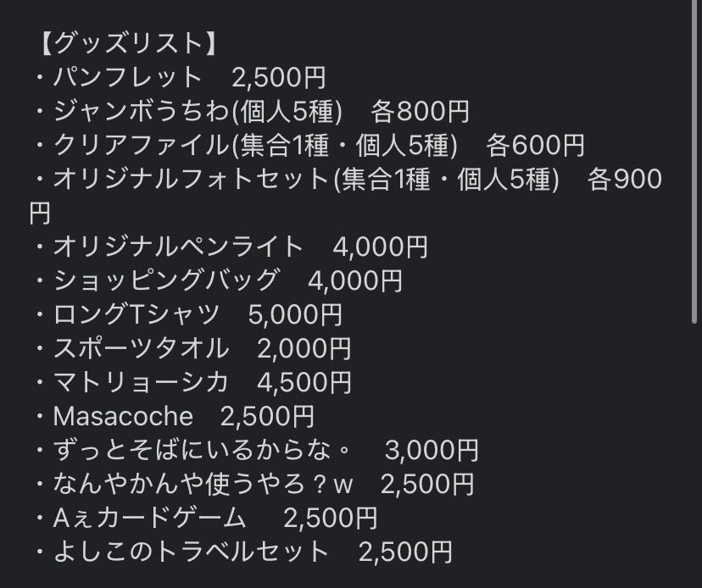
Task: Click the スポーツタオル 2,000円 entry
Action: (x=192, y=348)
